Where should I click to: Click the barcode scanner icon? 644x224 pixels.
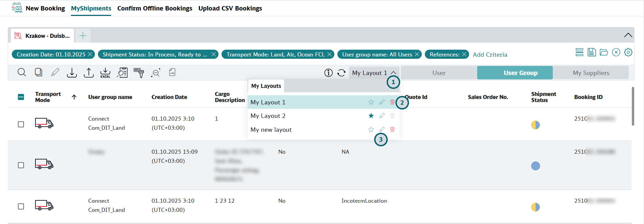139,73
